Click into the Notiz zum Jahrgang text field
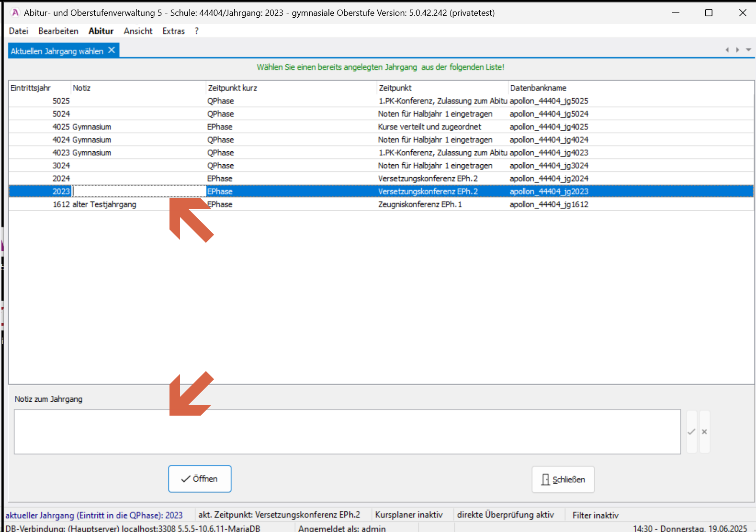 coord(347,431)
